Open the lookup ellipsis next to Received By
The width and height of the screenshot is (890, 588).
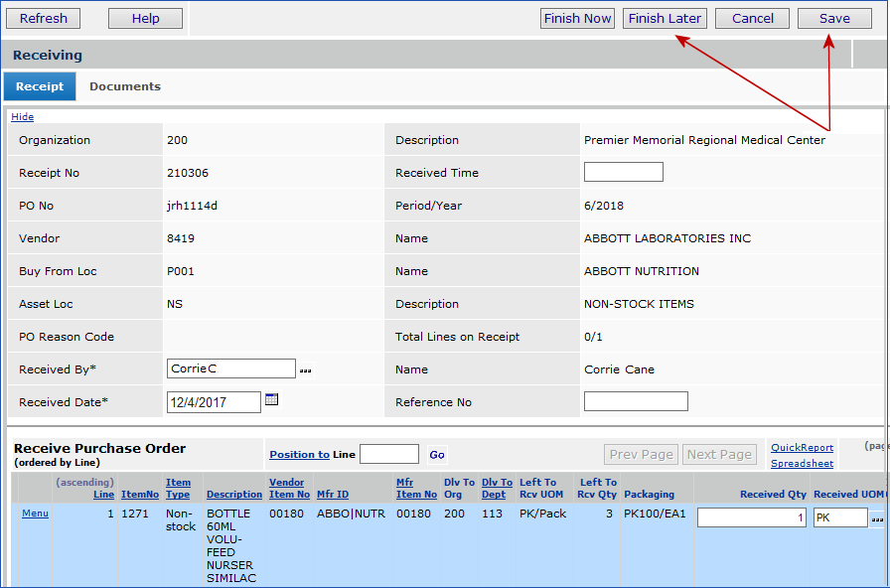[x=306, y=369]
